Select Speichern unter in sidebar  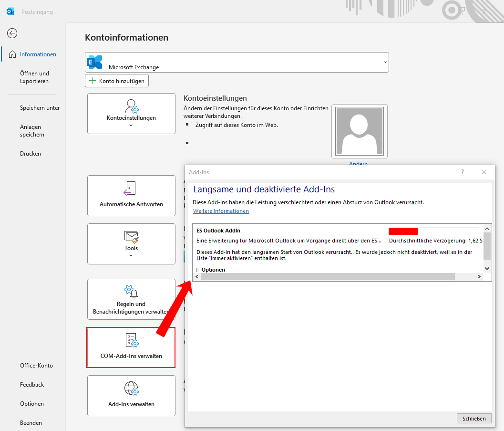[x=40, y=108]
